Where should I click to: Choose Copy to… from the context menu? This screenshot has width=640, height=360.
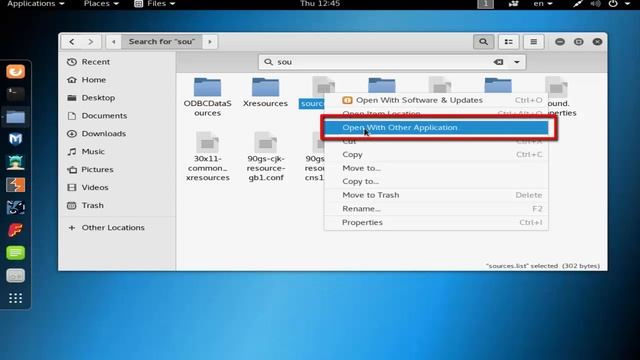point(436,182)
